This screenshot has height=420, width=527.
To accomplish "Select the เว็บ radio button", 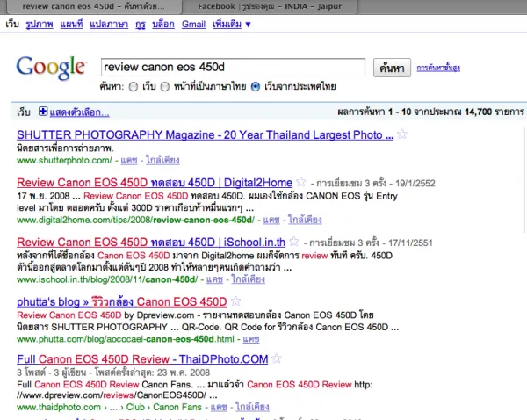I will (x=133, y=87).
